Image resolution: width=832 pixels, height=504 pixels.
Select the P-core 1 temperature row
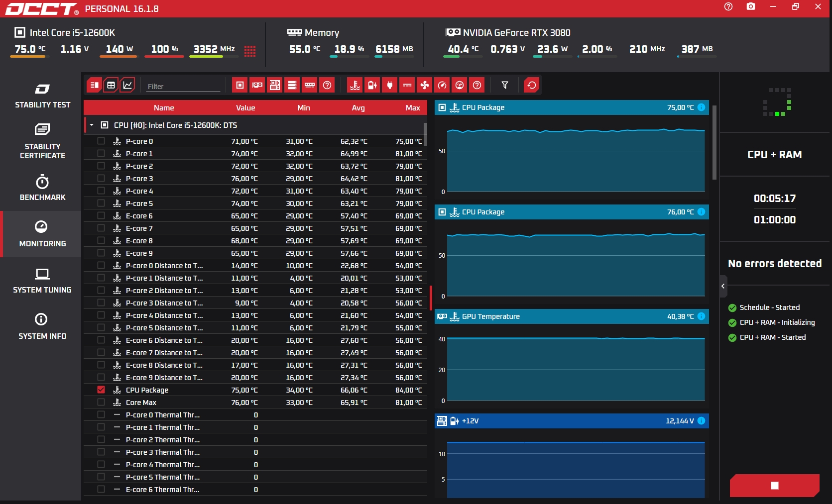(255, 154)
